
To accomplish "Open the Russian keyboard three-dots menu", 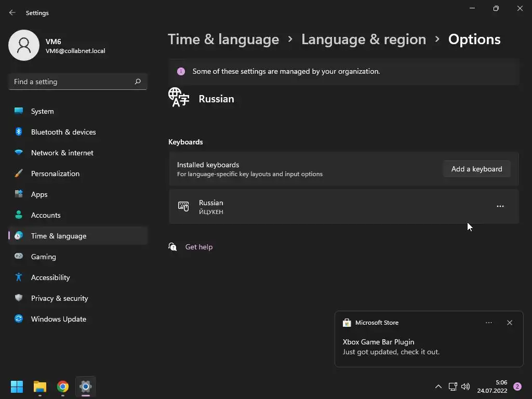I will pos(500,206).
